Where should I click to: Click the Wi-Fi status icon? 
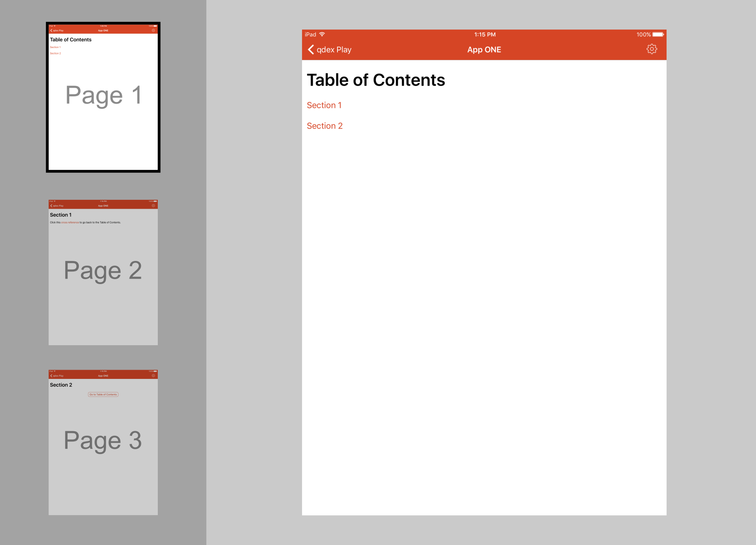pyautogui.click(x=322, y=35)
